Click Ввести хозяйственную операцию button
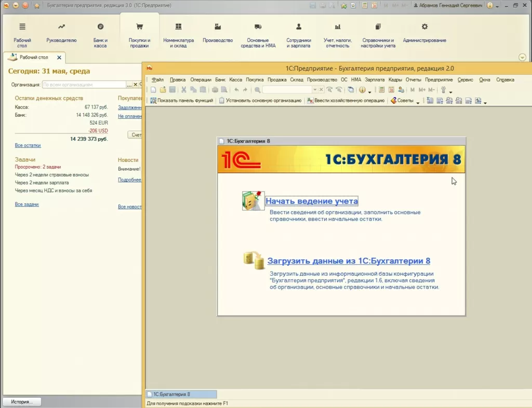Viewport: 532px width, 408px height. click(x=346, y=100)
